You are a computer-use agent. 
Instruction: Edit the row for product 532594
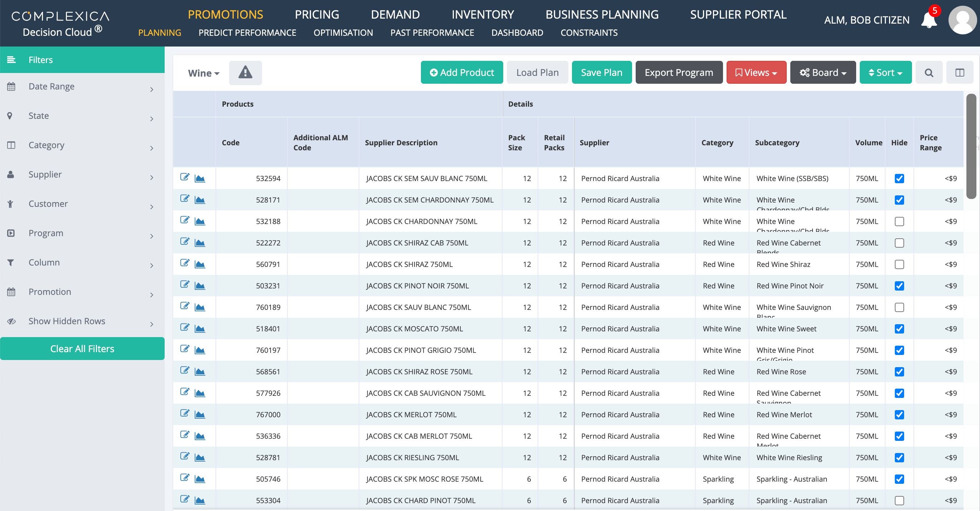point(185,177)
